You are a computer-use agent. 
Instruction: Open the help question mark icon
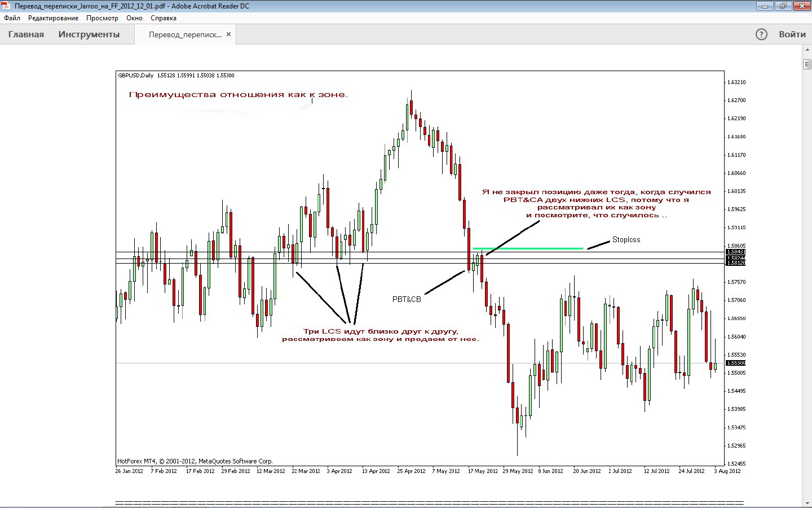[x=761, y=34]
